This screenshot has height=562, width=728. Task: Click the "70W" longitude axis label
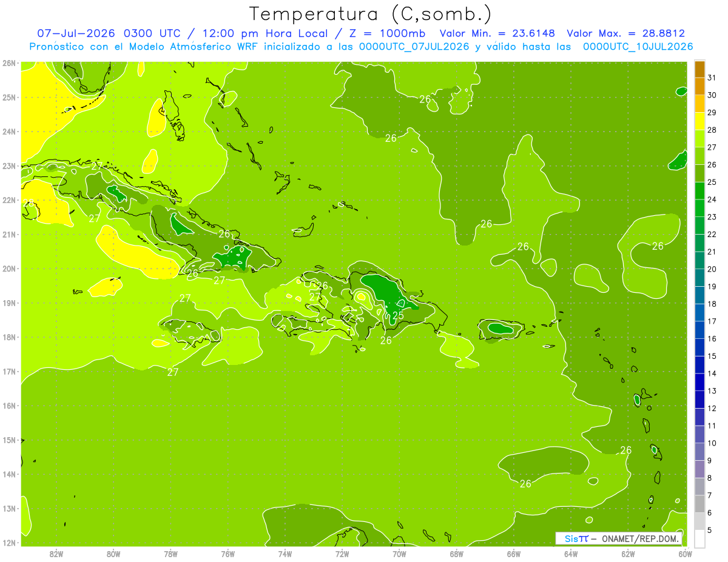click(x=399, y=554)
